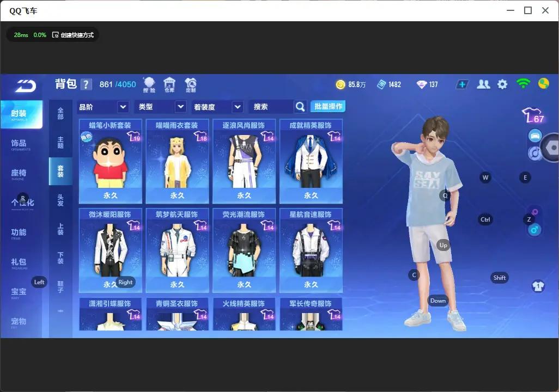Image resolution: width=559 pixels, height=392 pixels.
Task: Click the car view round icon
Action: click(x=535, y=136)
